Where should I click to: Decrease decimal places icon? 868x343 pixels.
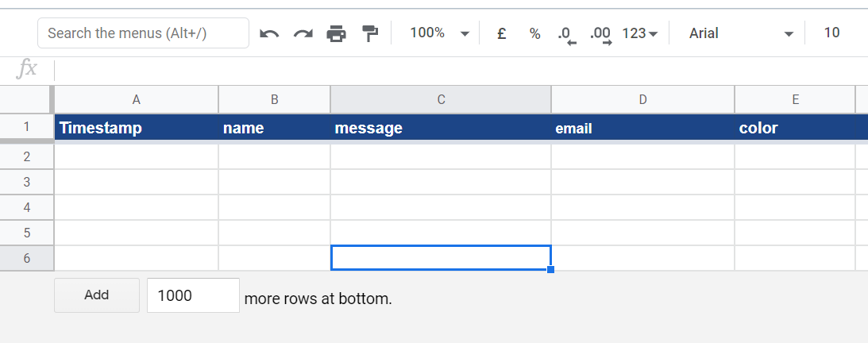(x=567, y=34)
